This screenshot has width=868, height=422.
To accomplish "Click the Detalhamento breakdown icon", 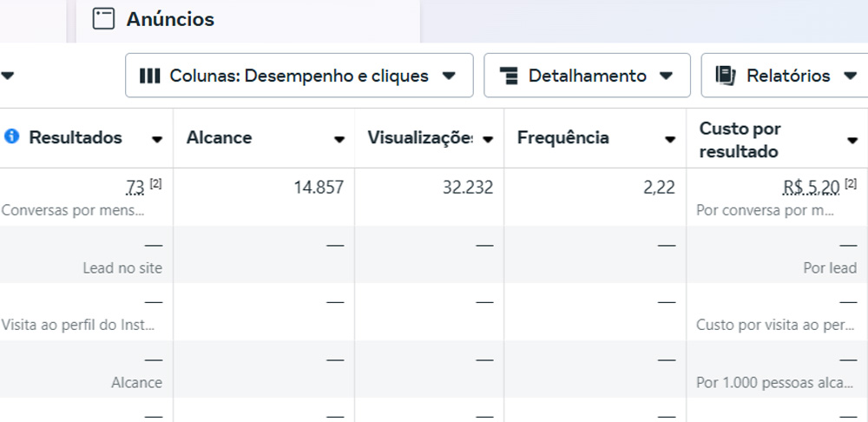I will [x=510, y=76].
